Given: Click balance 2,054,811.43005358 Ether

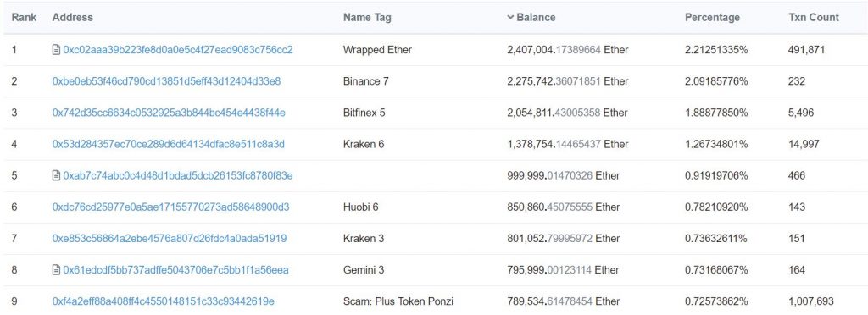Looking at the screenshot, I should tap(567, 113).
